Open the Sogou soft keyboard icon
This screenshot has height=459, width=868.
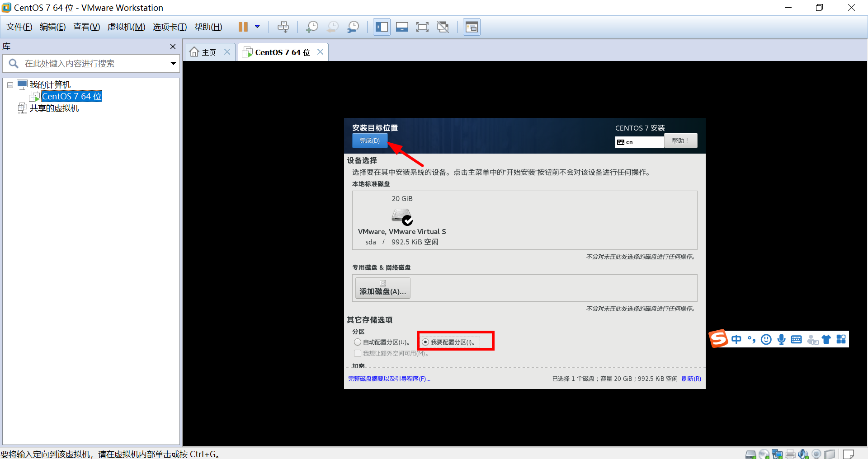[797, 339]
